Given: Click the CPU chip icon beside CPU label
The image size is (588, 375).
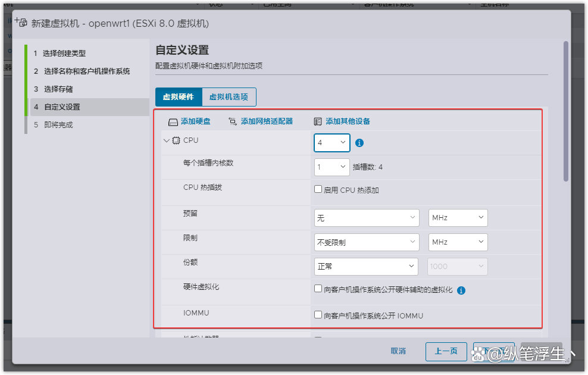Looking at the screenshot, I should pyautogui.click(x=176, y=140).
